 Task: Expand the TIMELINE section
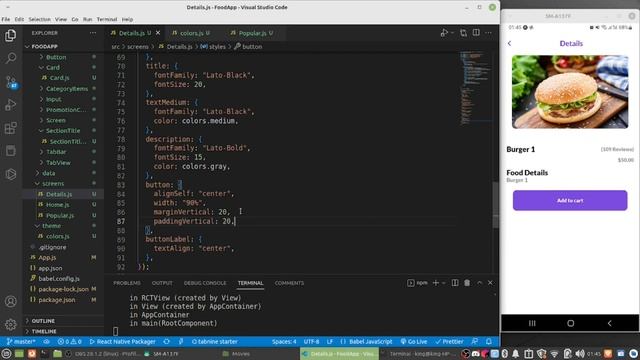pyautogui.click(x=44, y=331)
